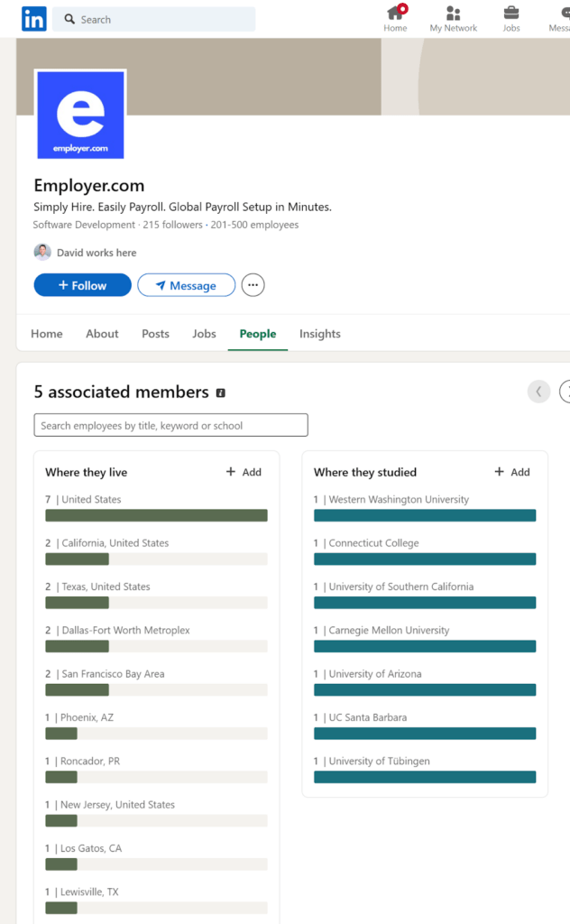This screenshot has width=570, height=924.
Task: Select New Jersey, United States filter
Action: pos(156,813)
